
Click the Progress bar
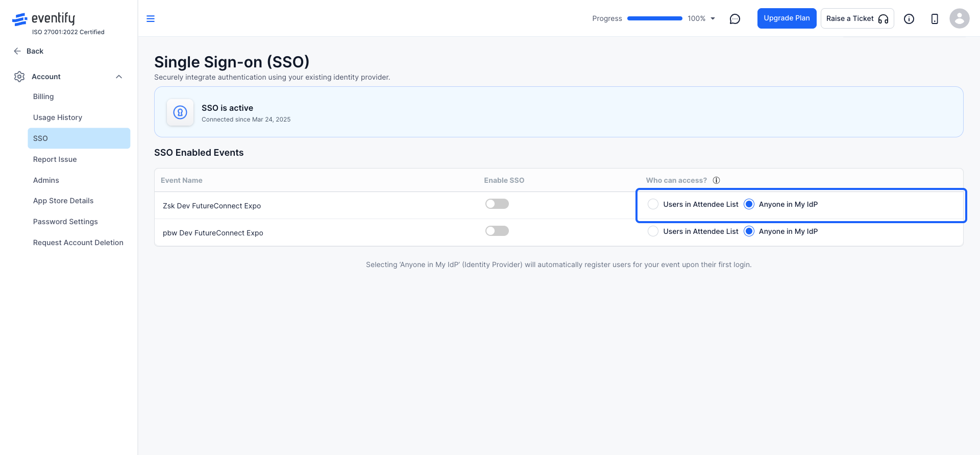click(x=654, y=18)
